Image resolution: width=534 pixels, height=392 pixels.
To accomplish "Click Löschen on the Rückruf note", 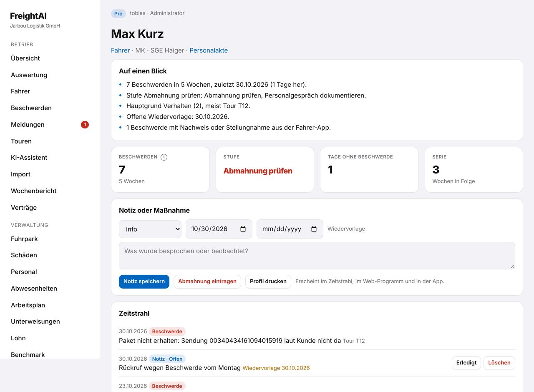I will [x=499, y=363].
